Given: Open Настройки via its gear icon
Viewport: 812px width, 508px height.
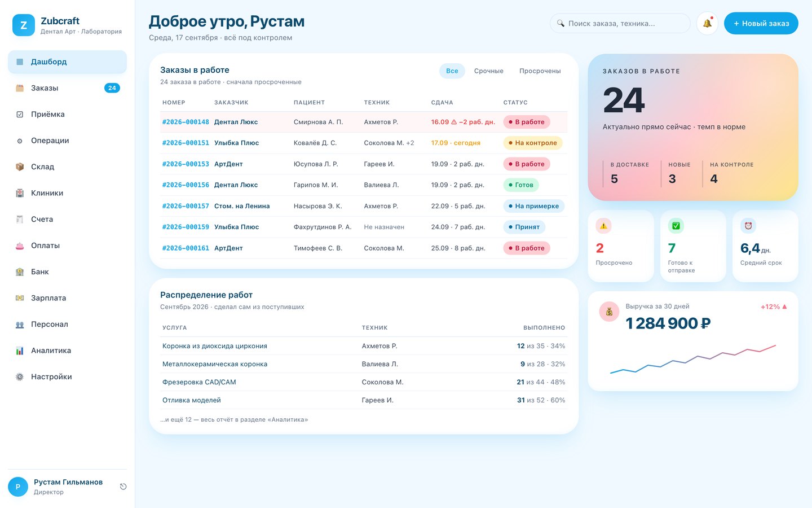Looking at the screenshot, I should tap(20, 376).
